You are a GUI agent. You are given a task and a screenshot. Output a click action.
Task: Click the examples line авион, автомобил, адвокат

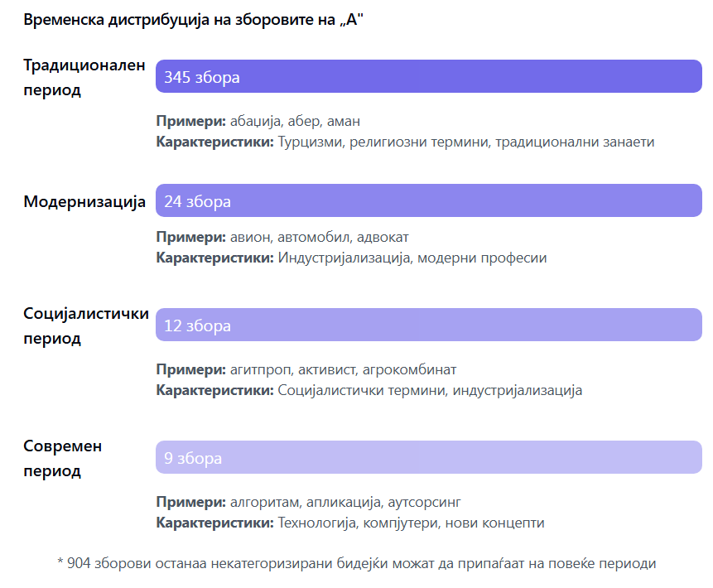[x=282, y=237]
